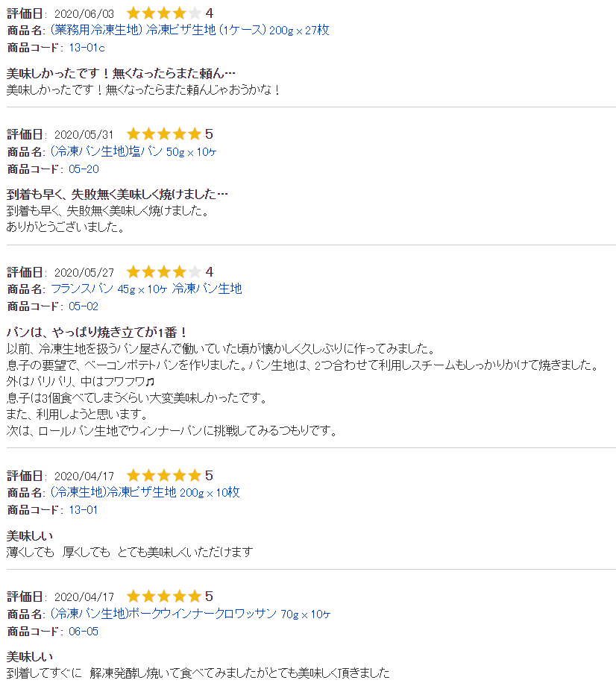Screen dimensions: 616x689
Task: Click the empty fifth star of the 2020/06/03 review
Action: tap(195, 13)
